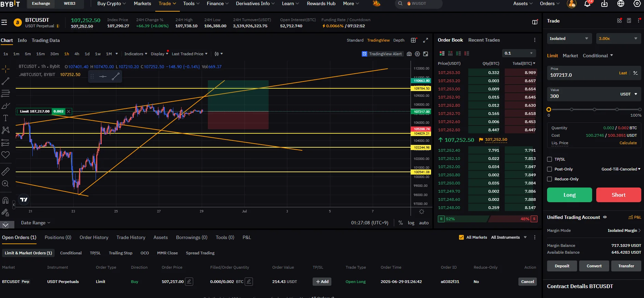Hide the Unified Trading Account balance with the eye icon
The height and width of the screenshot is (298, 644).
[x=605, y=217]
